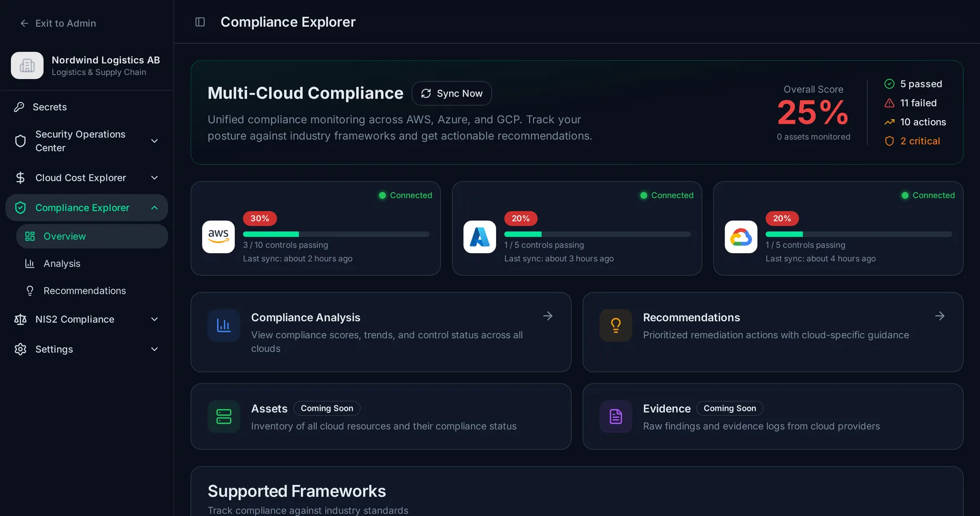Click the Azure compliance progress bar
The image size is (980, 516).
[597, 234]
